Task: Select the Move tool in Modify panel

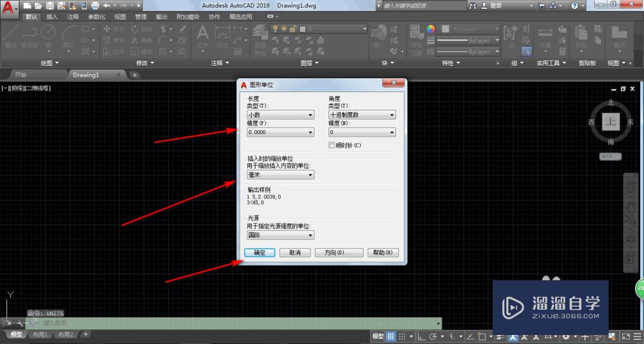Action: (x=114, y=29)
